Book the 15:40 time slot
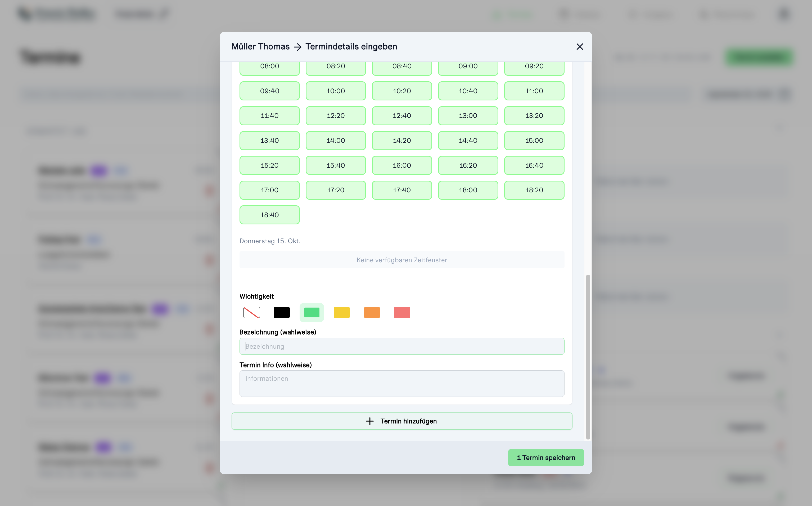This screenshot has height=506, width=812. click(336, 165)
